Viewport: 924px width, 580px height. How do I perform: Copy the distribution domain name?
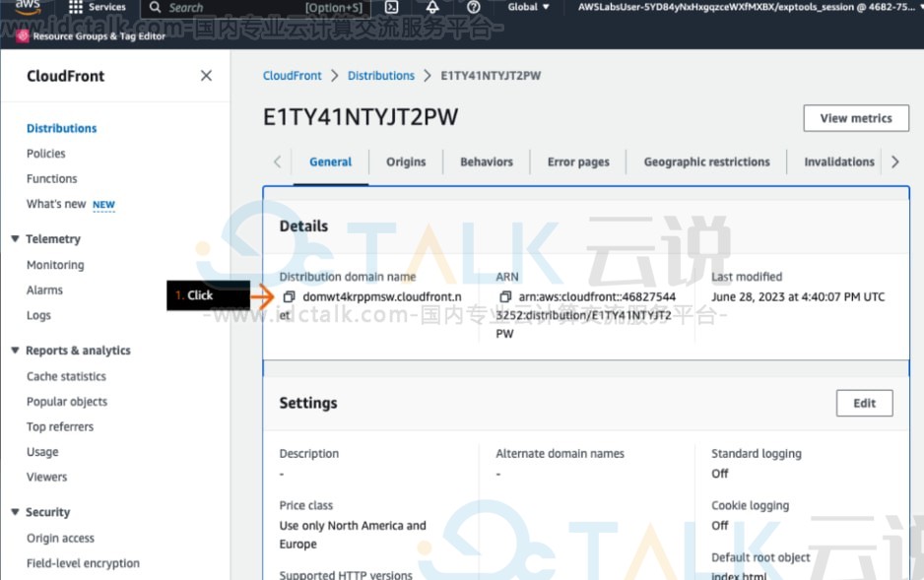point(289,296)
